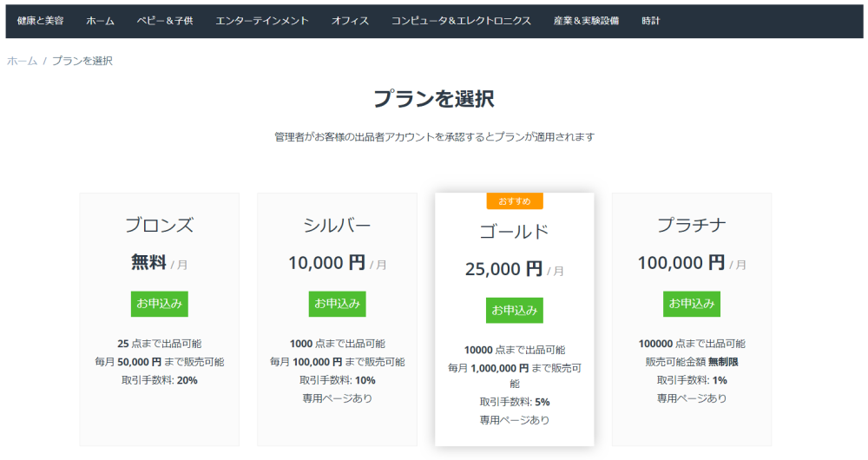Screen dimensions: 868x460
Task: Open the 健康と美容 navigation menu item
Action: [40, 21]
